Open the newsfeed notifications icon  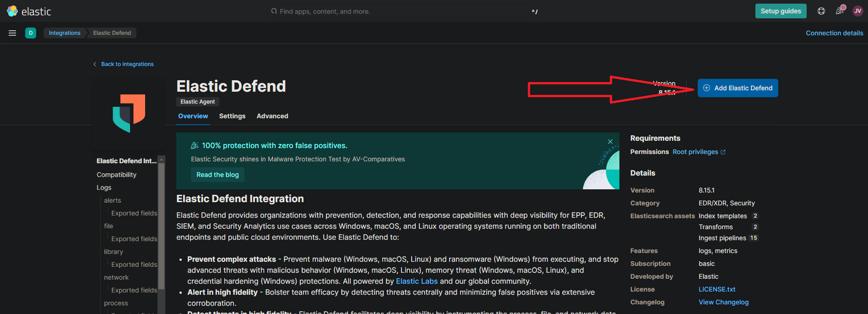click(x=840, y=11)
